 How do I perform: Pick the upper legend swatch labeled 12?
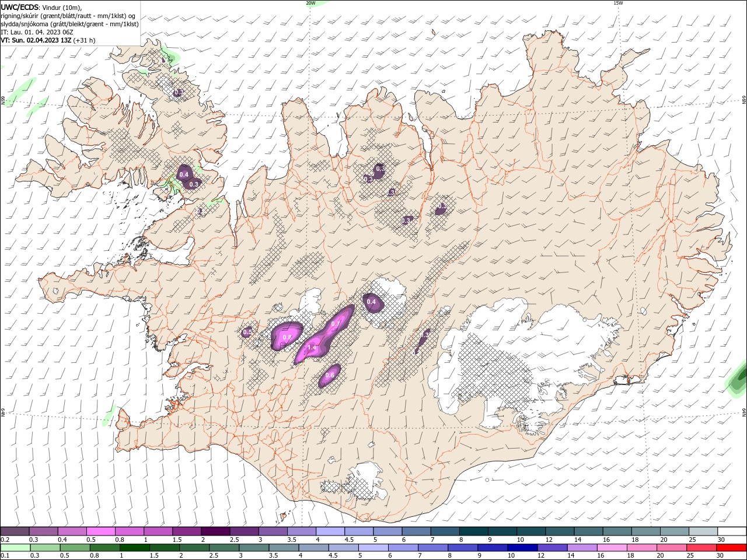tap(560, 531)
